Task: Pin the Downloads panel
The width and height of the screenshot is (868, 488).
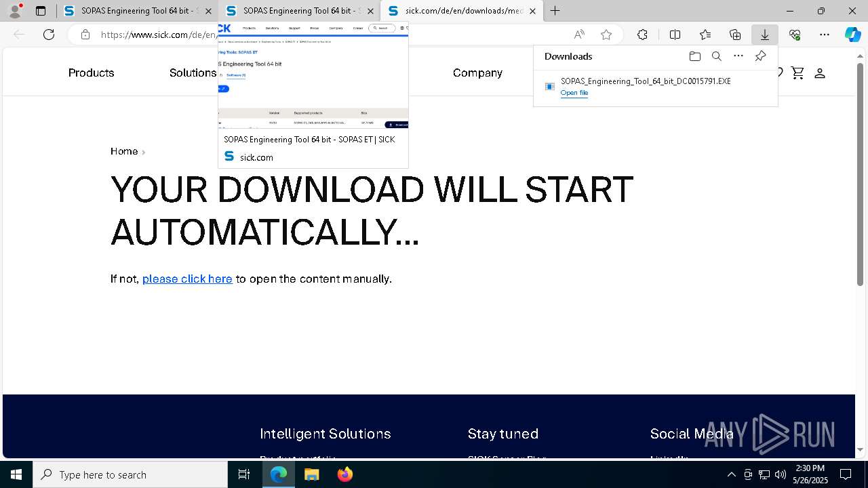Action: 760,56
